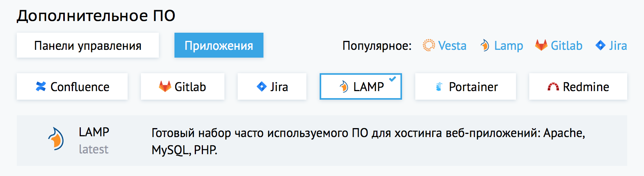Choose the Confluence application button
This screenshot has height=176, width=644.
click(72, 86)
